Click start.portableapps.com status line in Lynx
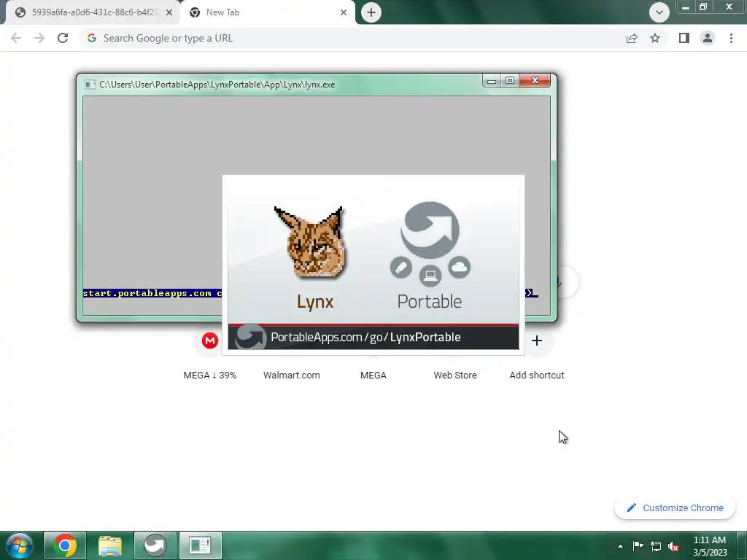The height and width of the screenshot is (560, 747). (152, 293)
